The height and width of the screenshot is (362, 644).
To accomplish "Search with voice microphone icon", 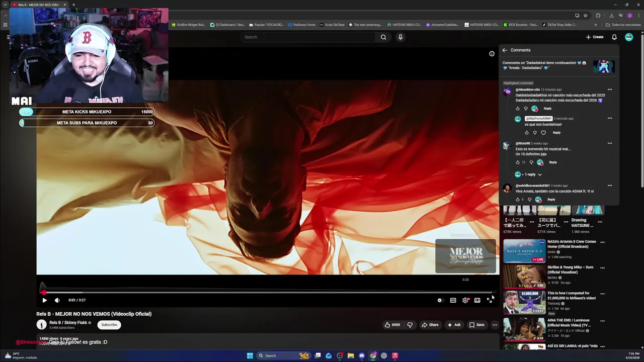I will (x=400, y=37).
